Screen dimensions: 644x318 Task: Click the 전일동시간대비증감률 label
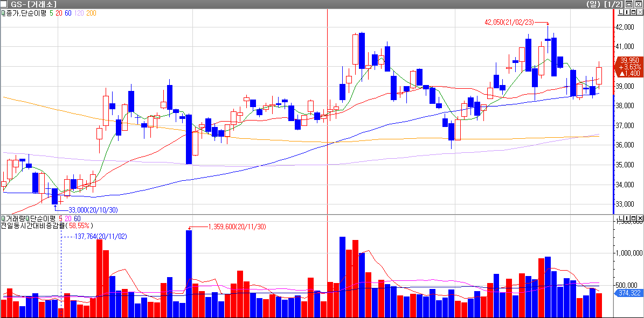tap(33, 225)
